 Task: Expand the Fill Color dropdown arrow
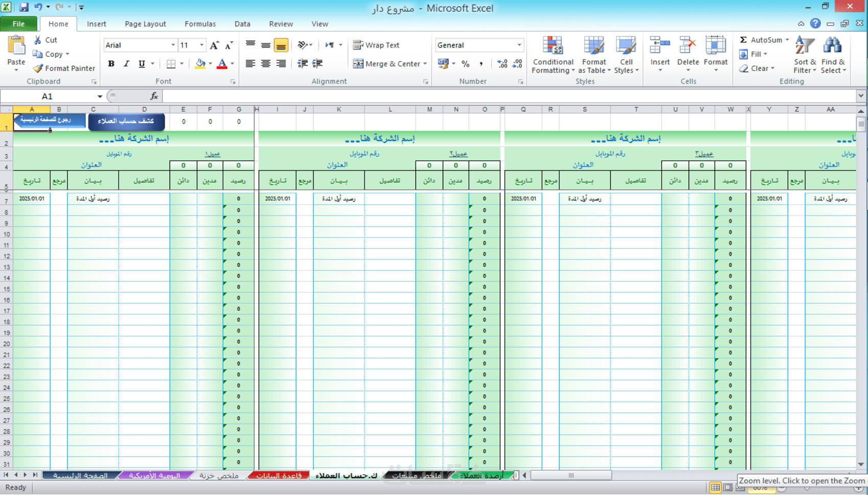pos(210,64)
